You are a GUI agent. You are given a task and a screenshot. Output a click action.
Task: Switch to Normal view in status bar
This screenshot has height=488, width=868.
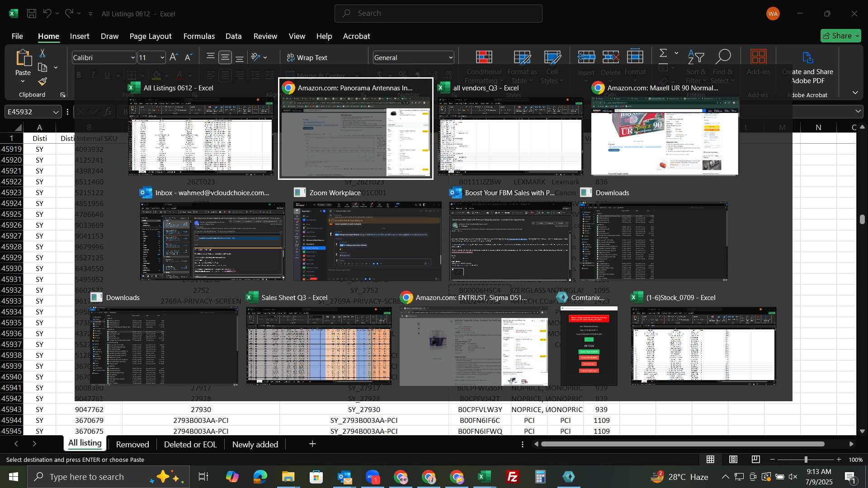point(711,460)
